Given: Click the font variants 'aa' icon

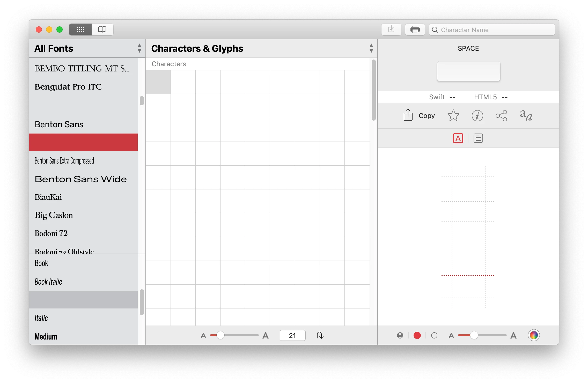Looking at the screenshot, I should [x=526, y=115].
